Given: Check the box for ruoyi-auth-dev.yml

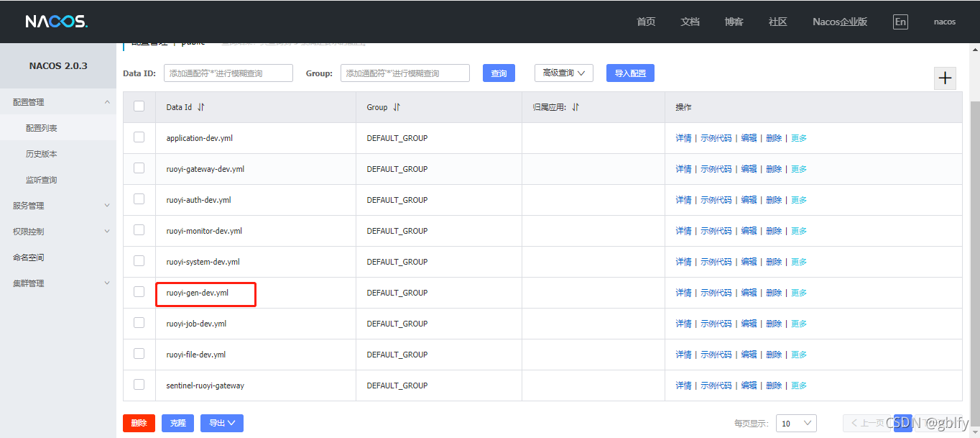Looking at the screenshot, I should pyautogui.click(x=139, y=199).
